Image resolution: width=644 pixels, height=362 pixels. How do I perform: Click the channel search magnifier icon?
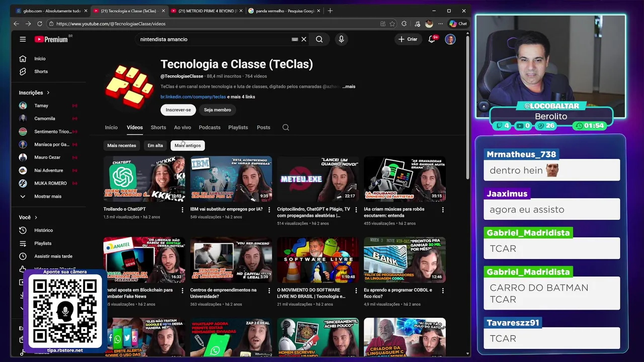pos(286,127)
